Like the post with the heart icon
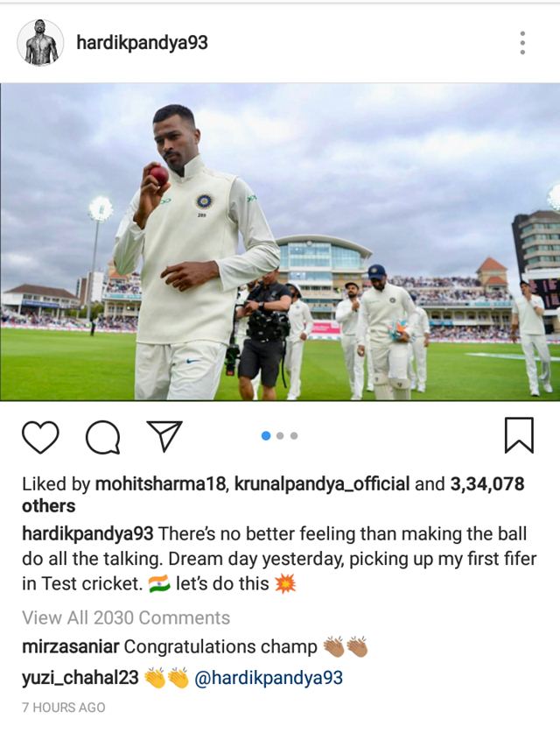This screenshot has width=560, height=740. 40,437
